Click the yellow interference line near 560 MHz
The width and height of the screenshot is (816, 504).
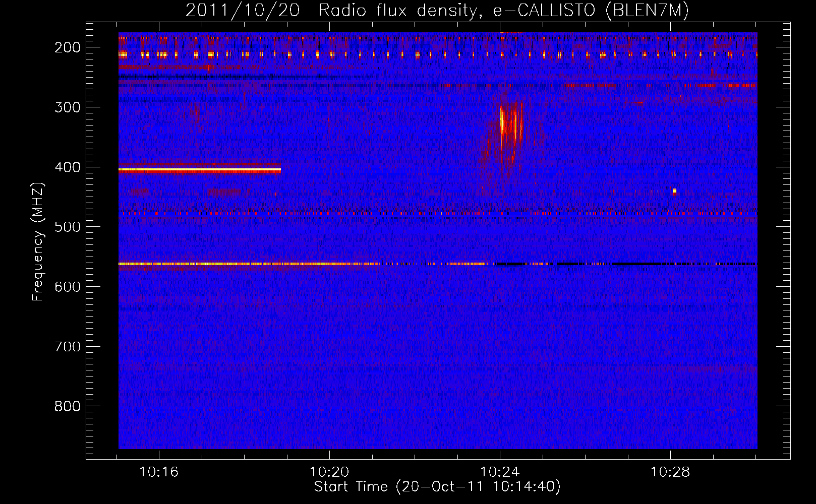tap(303, 264)
